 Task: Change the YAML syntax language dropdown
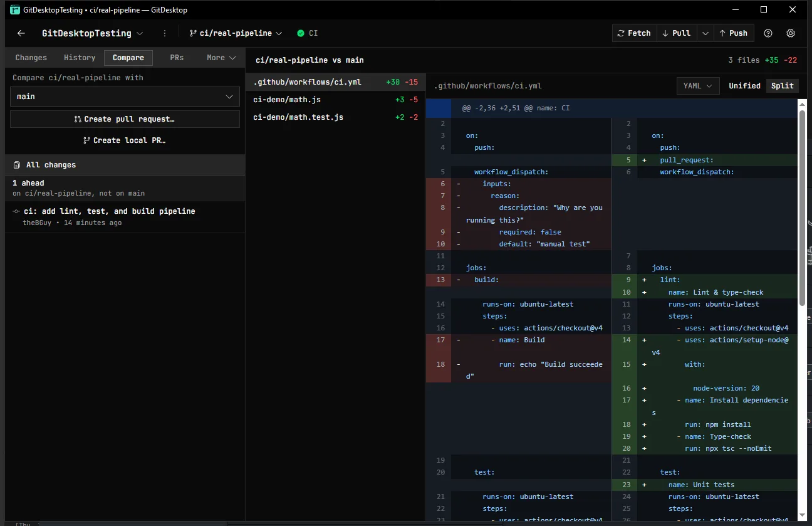coord(697,86)
